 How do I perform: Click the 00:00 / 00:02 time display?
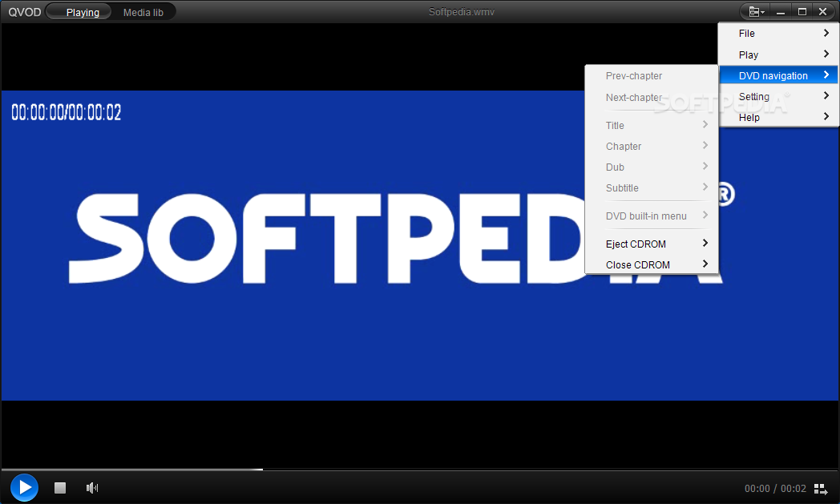(775, 489)
